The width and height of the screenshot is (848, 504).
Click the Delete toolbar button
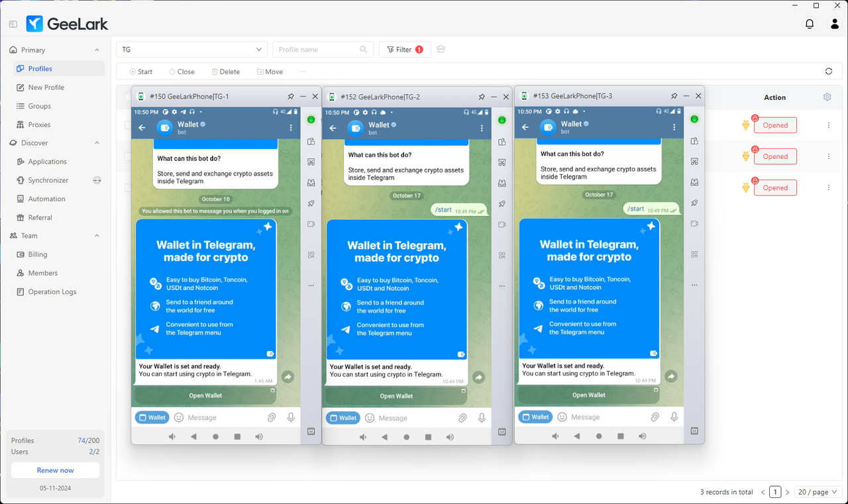point(226,72)
